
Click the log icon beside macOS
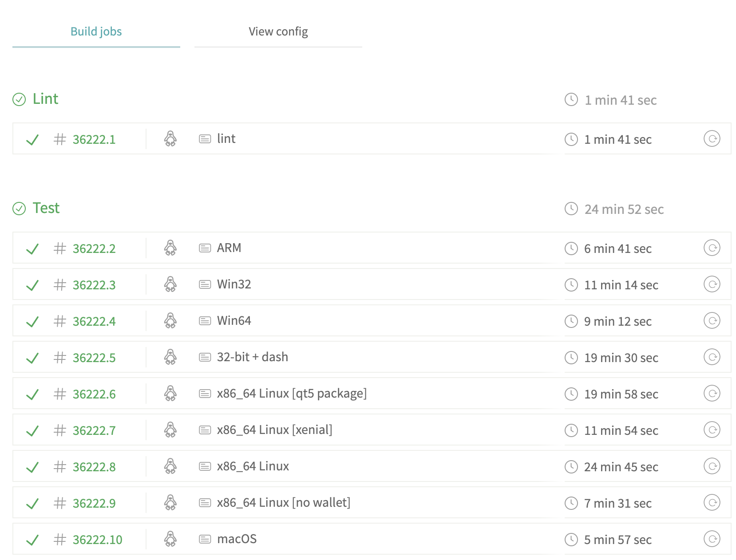point(205,539)
